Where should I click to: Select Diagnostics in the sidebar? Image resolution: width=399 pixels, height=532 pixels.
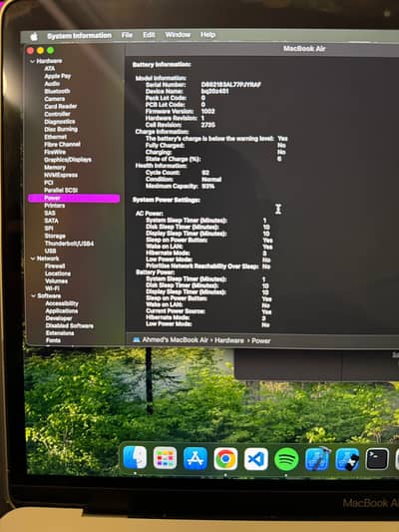coord(60,122)
